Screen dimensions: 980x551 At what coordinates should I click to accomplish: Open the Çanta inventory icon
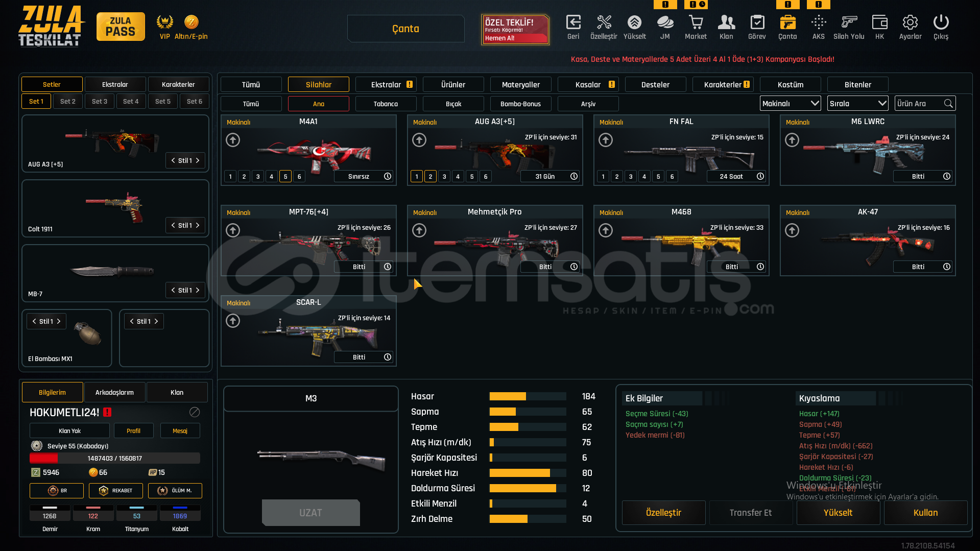(x=787, y=22)
